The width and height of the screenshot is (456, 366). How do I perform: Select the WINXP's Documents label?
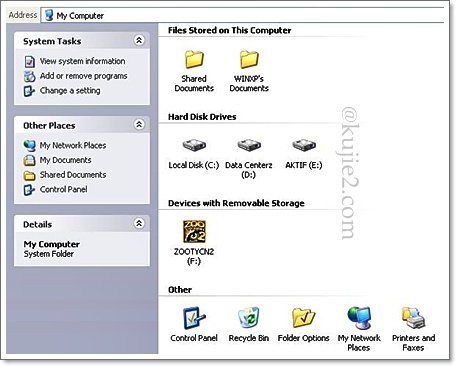coord(249,83)
